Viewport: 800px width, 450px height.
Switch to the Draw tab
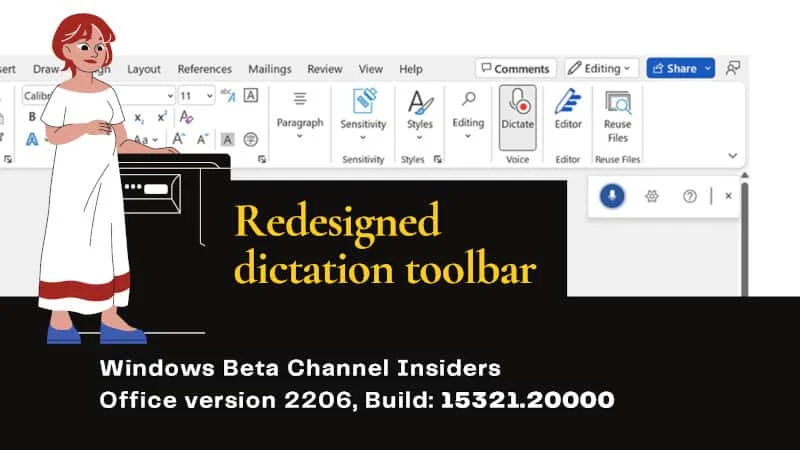pyautogui.click(x=46, y=69)
